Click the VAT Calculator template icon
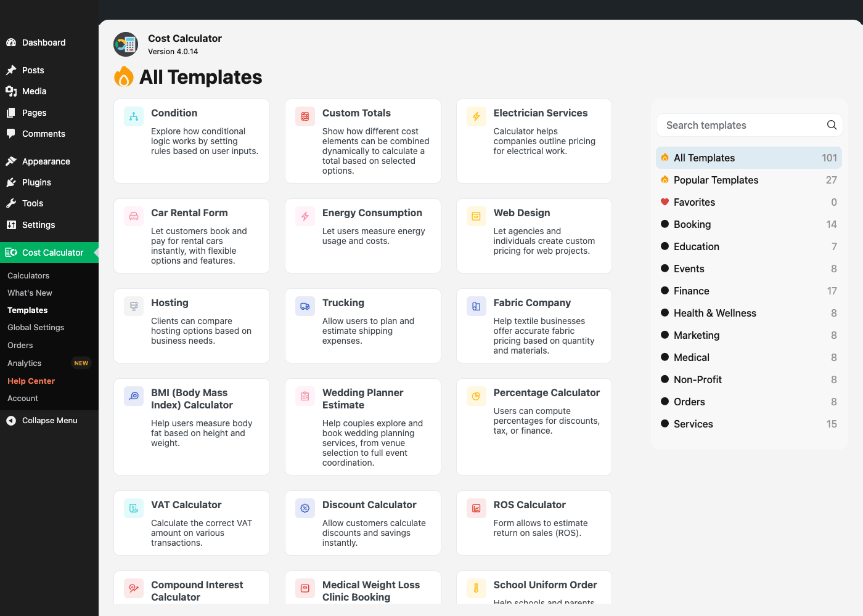This screenshot has height=616, width=863. tap(134, 508)
